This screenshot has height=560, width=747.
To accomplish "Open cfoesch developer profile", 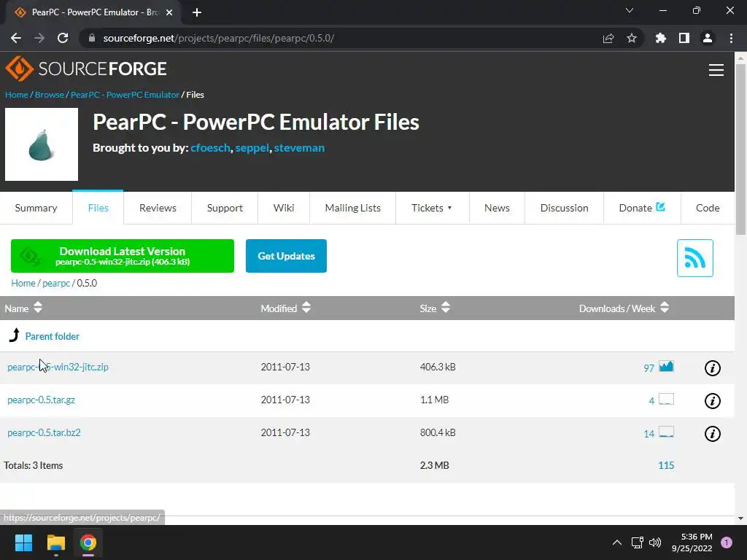I will (210, 148).
